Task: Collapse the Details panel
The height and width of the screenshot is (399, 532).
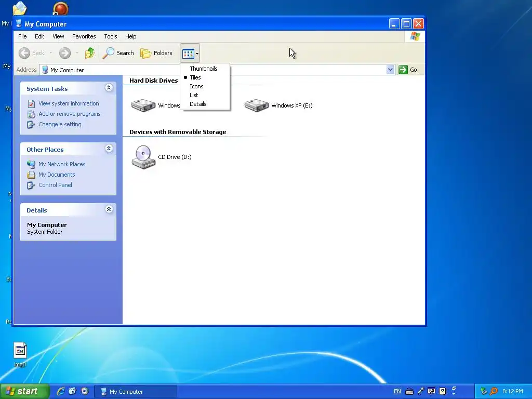Action: point(109,209)
